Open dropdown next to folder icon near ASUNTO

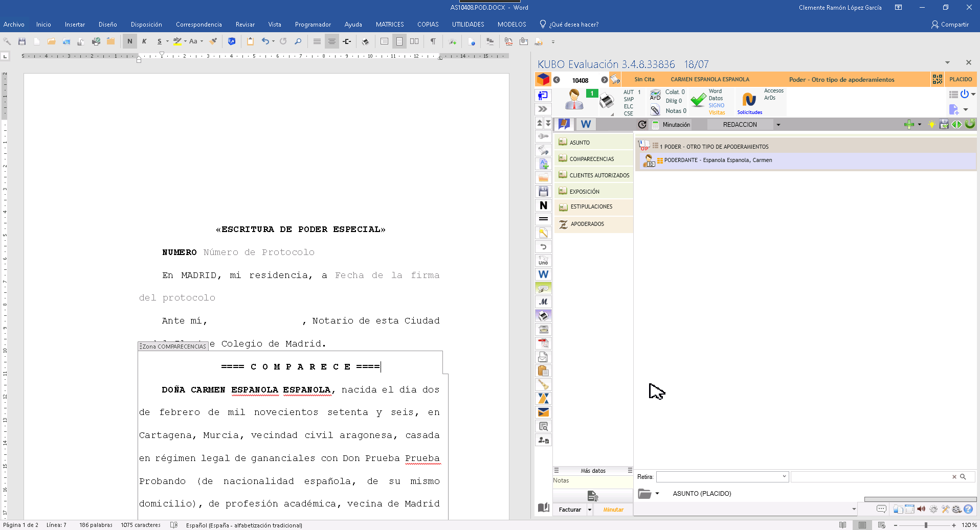tap(657, 493)
